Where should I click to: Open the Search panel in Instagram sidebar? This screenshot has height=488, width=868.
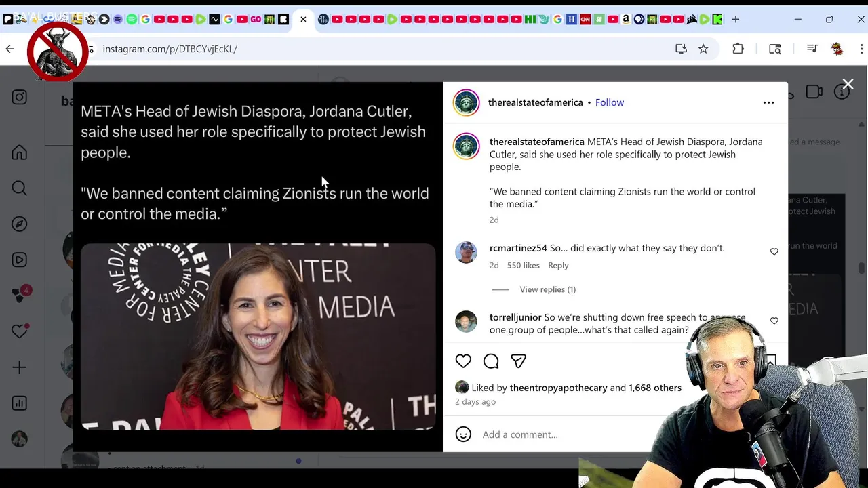19,188
